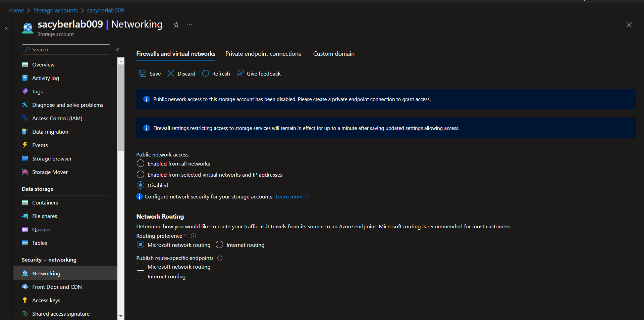Click the Tags icon
This screenshot has height=320, width=644.
25,91
